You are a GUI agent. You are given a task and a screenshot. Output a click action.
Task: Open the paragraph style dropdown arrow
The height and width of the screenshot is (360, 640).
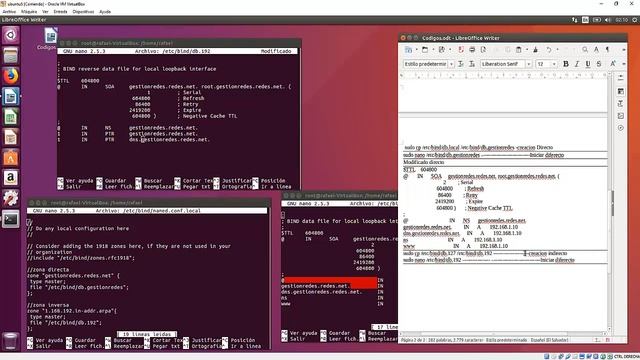point(451,64)
